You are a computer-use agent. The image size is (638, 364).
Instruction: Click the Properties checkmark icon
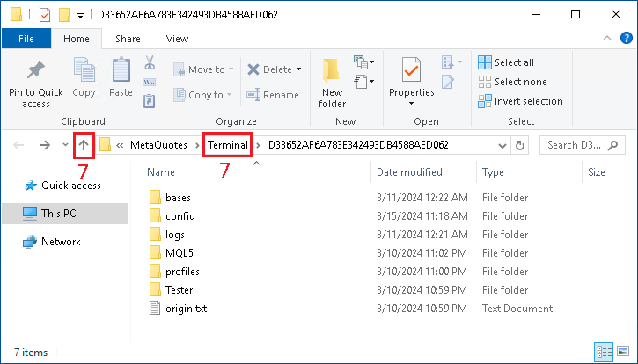tap(411, 70)
